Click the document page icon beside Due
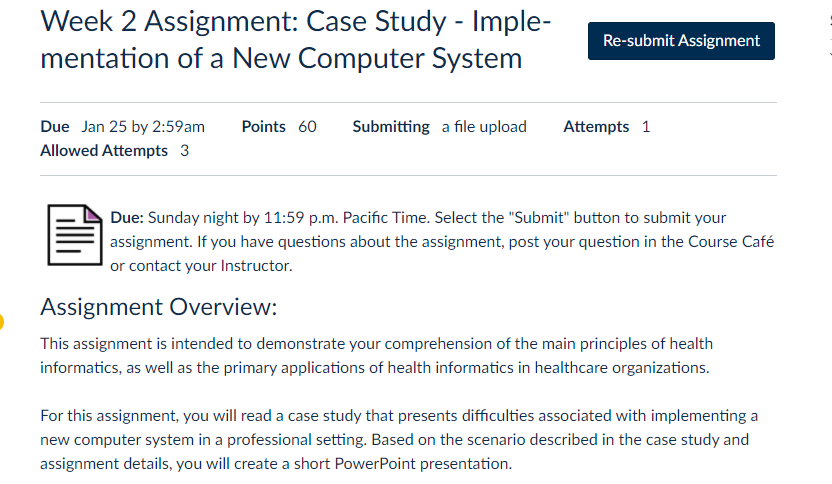This screenshot has width=832, height=484. point(75,235)
